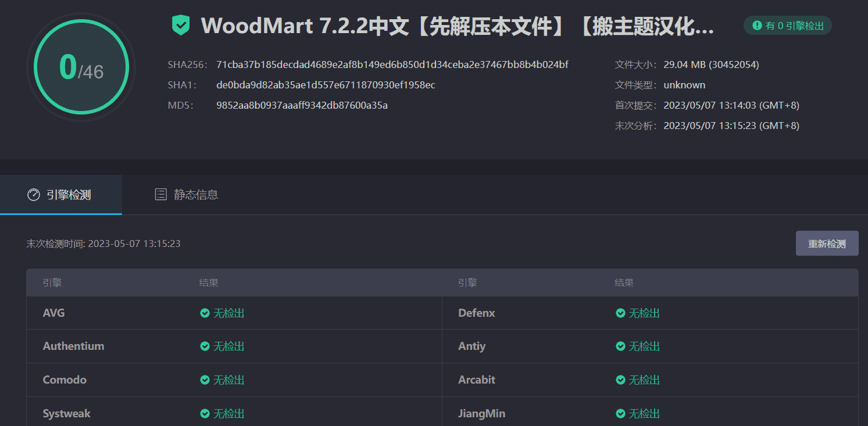868x426 pixels.
Task: Click the 末次分析 time 13:15:23 in header
Action: pos(731,126)
